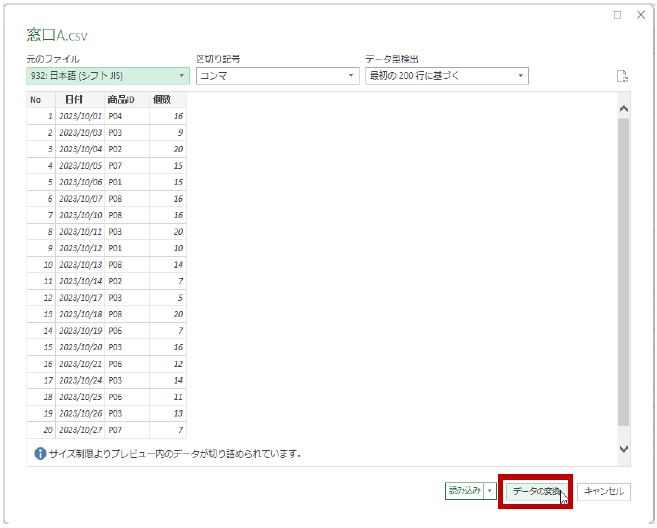657x528 pixels.
Task: Click the データの変換 button
Action: pyautogui.click(x=536, y=491)
